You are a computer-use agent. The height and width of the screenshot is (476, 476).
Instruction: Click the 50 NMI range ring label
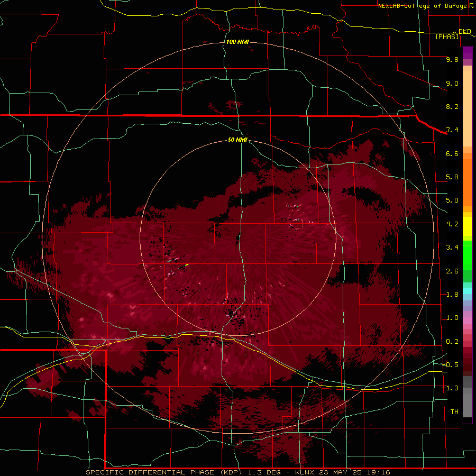pos(237,140)
